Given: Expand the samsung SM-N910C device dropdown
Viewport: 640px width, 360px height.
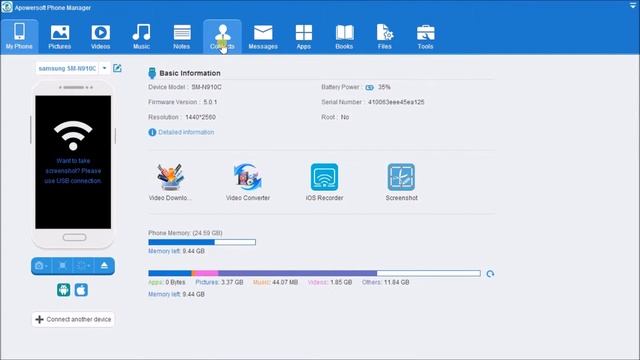Looking at the screenshot, I should pyautogui.click(x=104, y=68).
